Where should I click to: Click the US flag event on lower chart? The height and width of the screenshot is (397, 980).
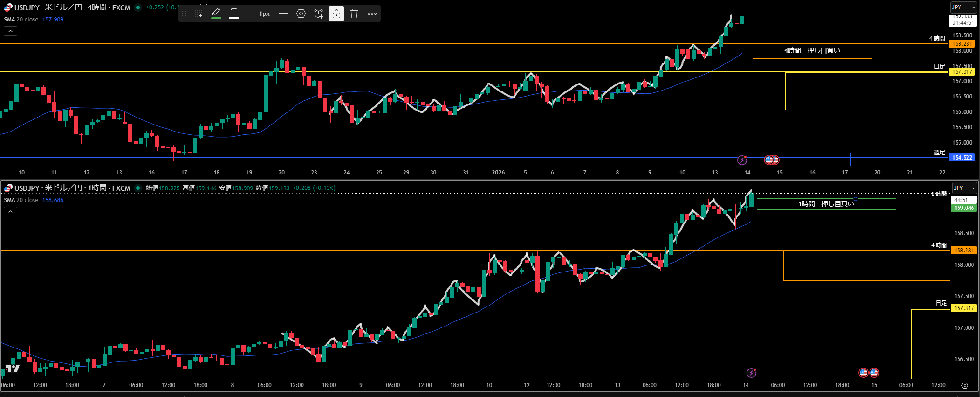863,372
